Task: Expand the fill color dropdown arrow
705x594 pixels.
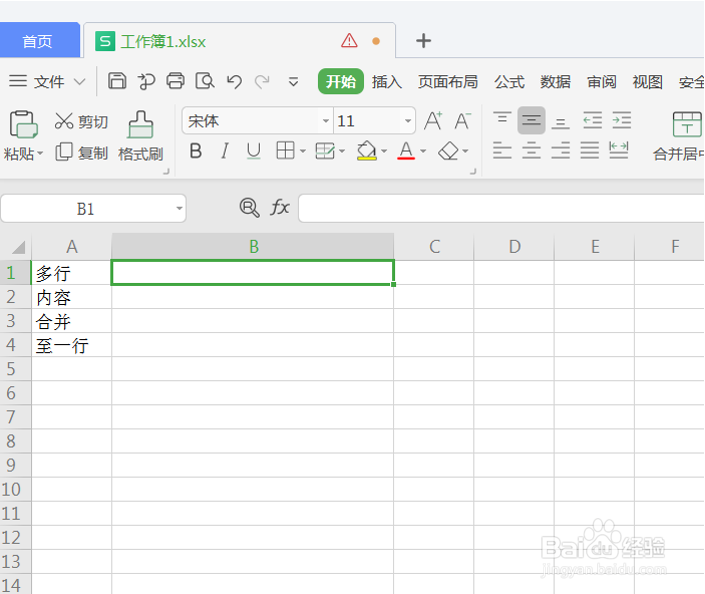Action: 384,151
